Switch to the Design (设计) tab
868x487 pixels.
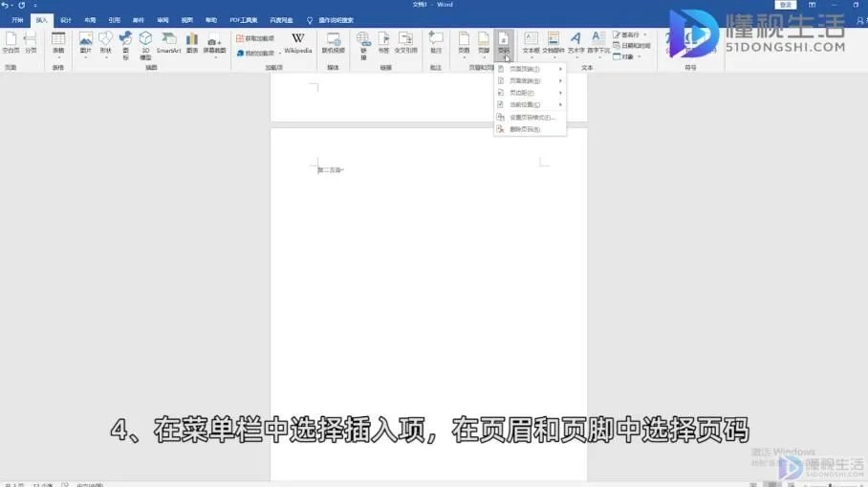click(66, 20)
